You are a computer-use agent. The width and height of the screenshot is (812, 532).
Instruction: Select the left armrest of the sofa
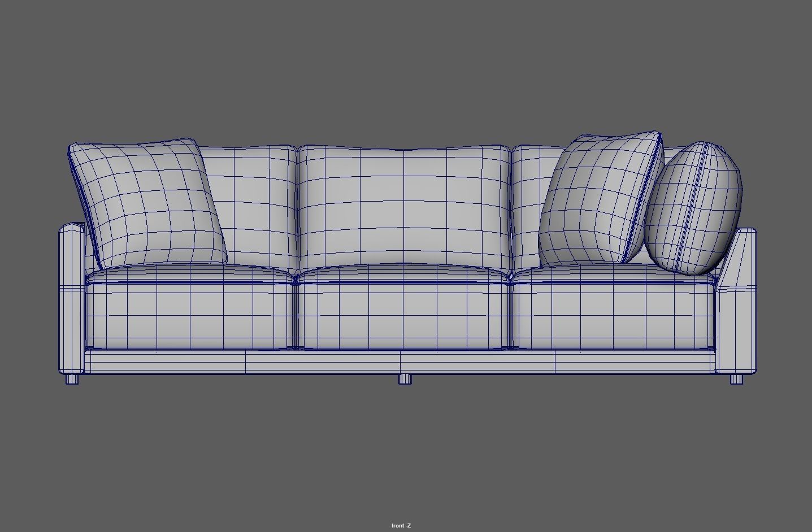point(72,299)
